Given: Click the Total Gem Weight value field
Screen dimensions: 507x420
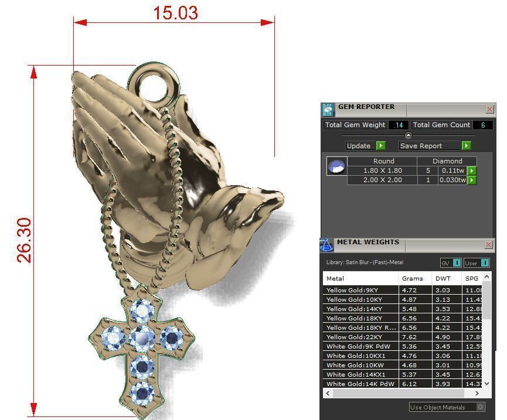Looking at the screenshot, I should (399, 125).
